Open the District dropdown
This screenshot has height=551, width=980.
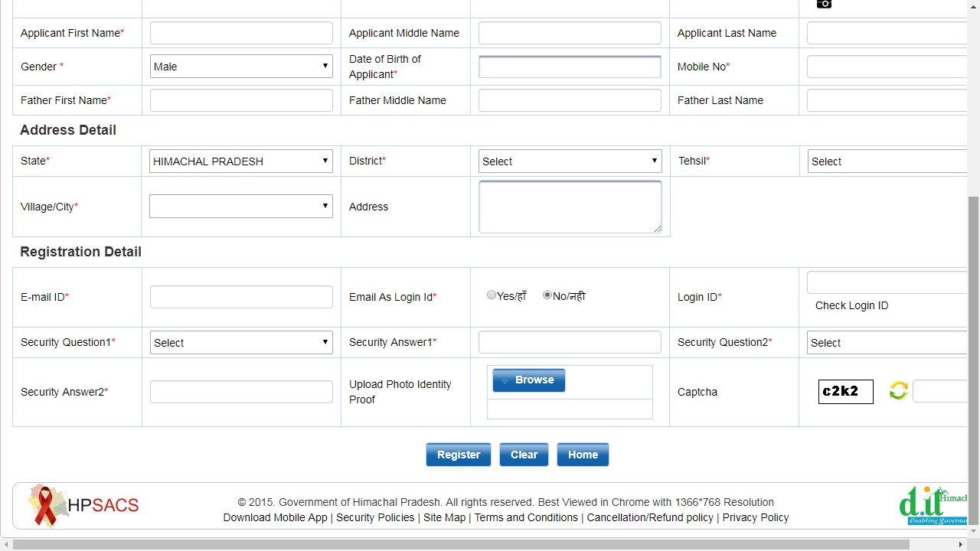(x=570, y=161)
